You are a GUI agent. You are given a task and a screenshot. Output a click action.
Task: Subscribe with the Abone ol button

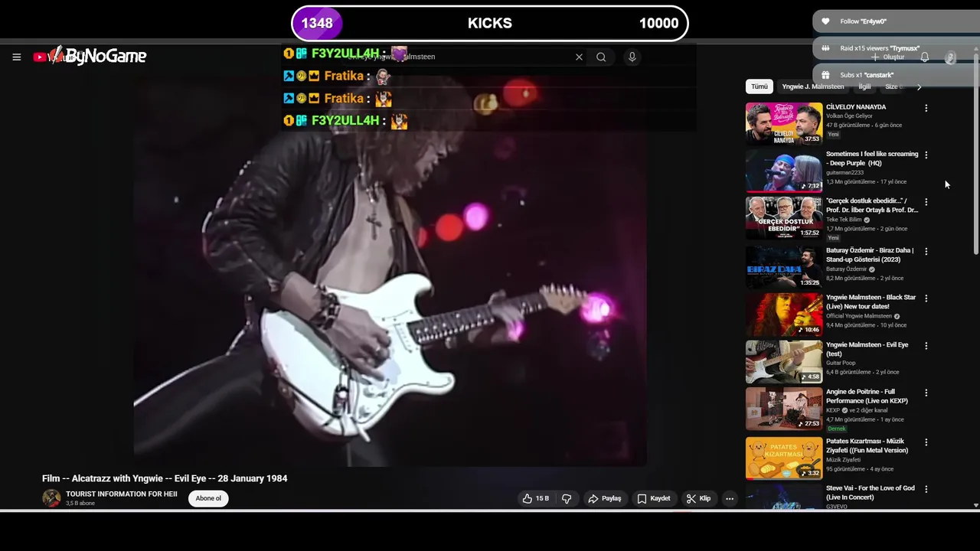208,498
